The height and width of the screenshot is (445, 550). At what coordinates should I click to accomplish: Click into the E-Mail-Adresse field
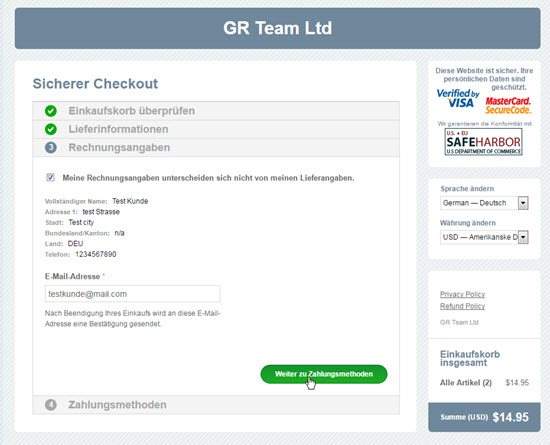click(x=133, y=294)
